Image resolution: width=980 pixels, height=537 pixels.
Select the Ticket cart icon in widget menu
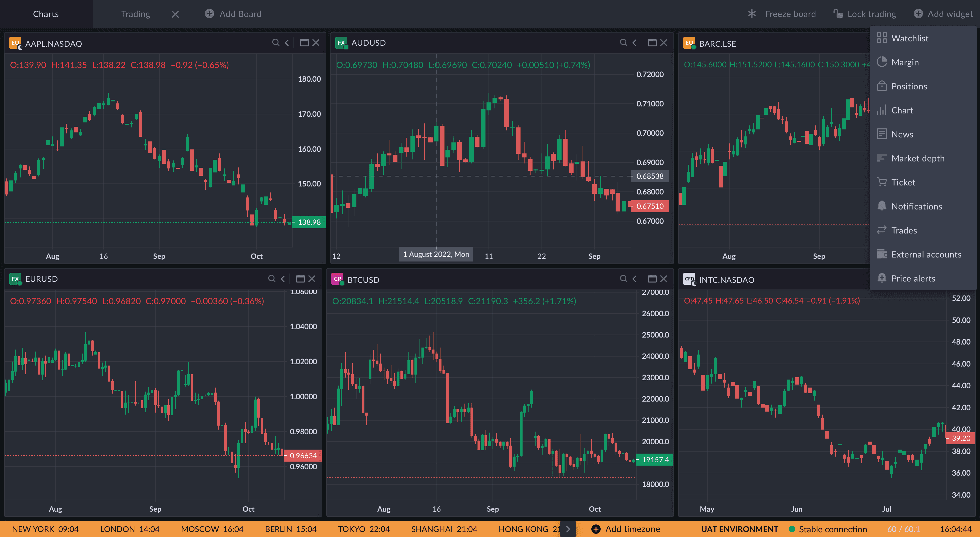pos(882,182)
